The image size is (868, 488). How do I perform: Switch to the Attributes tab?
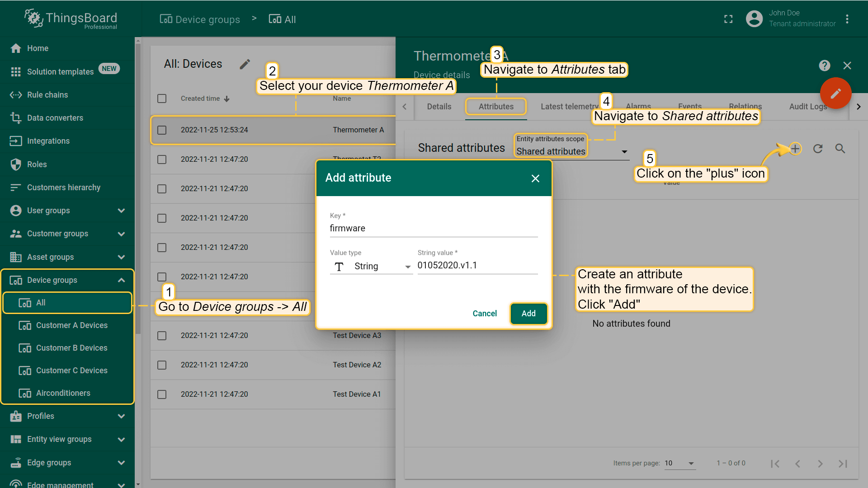pos(496,107)
